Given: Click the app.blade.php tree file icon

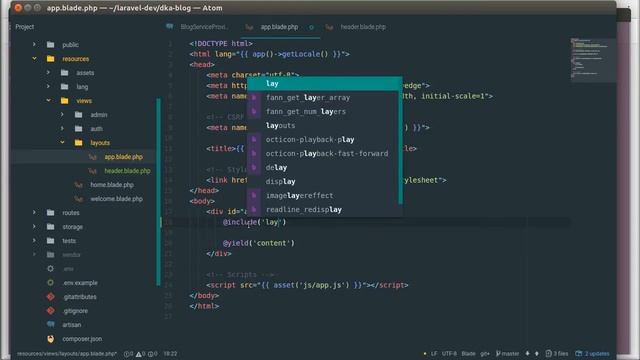Looking at the screenshot, I should coord(93,157).
